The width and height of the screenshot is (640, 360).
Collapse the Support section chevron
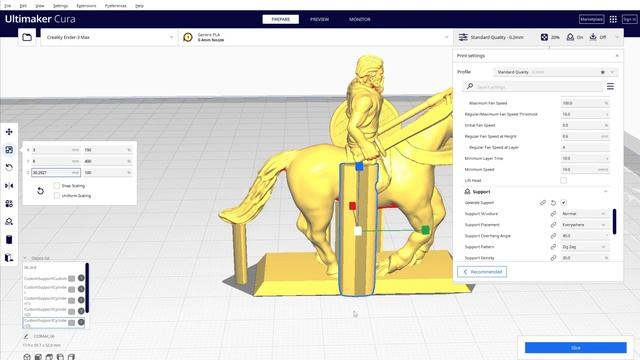point(606,191)
